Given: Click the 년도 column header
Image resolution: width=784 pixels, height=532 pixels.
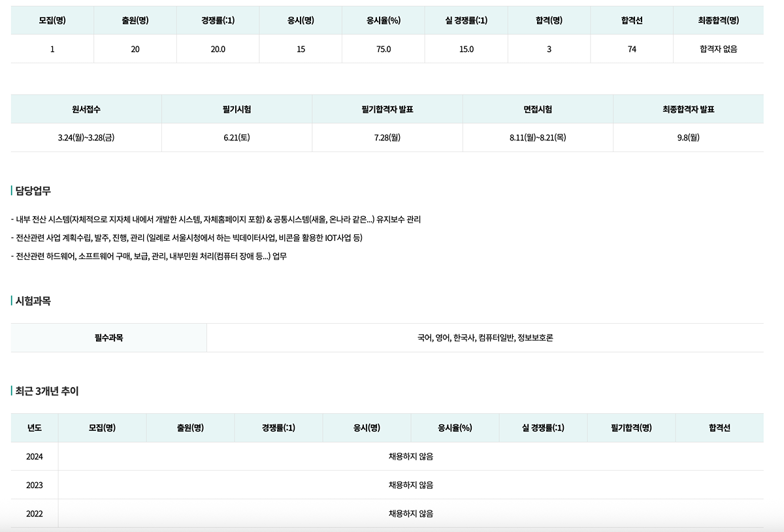Looking at the screenshot, I should 35,428.
